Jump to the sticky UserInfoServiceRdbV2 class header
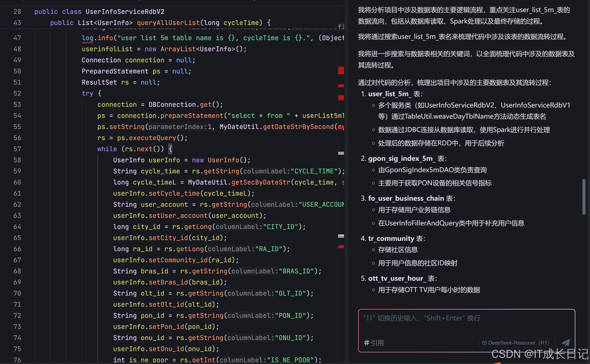Image resolution: width=590 pixels, height=364 pixels. click(x=125, y=12)
